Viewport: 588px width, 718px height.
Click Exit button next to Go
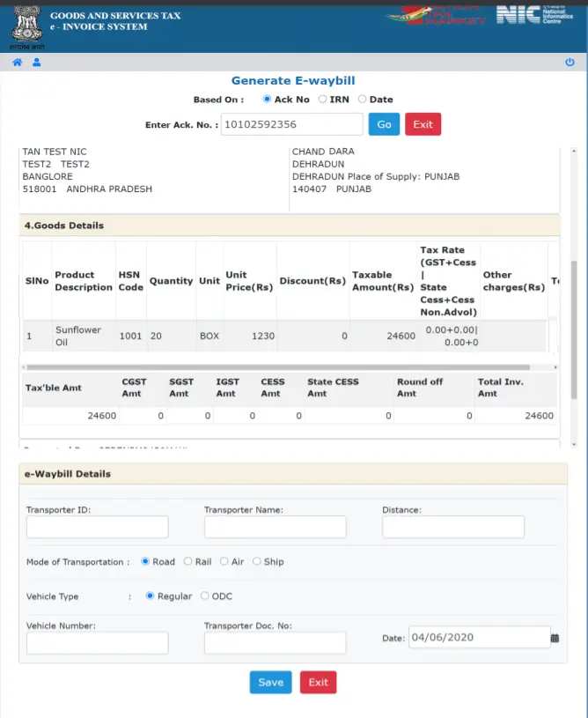coord(423,124)
